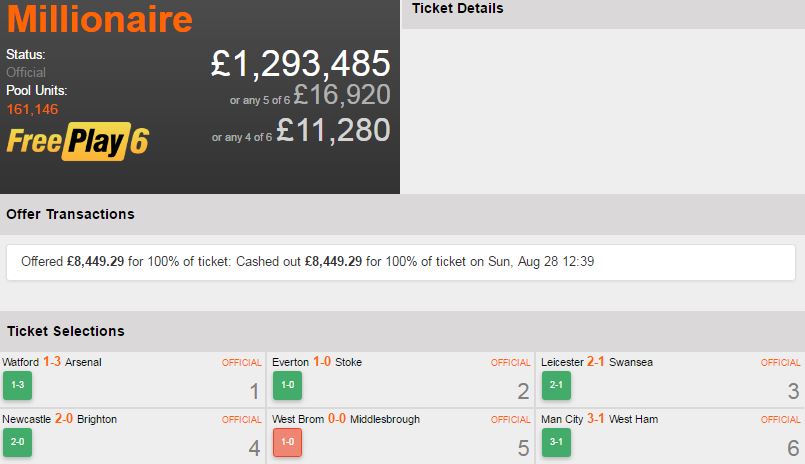Click the green 2-0 Newcastle Brighton badge
Viewport: 805px width, 464px height.
[17, 442]
